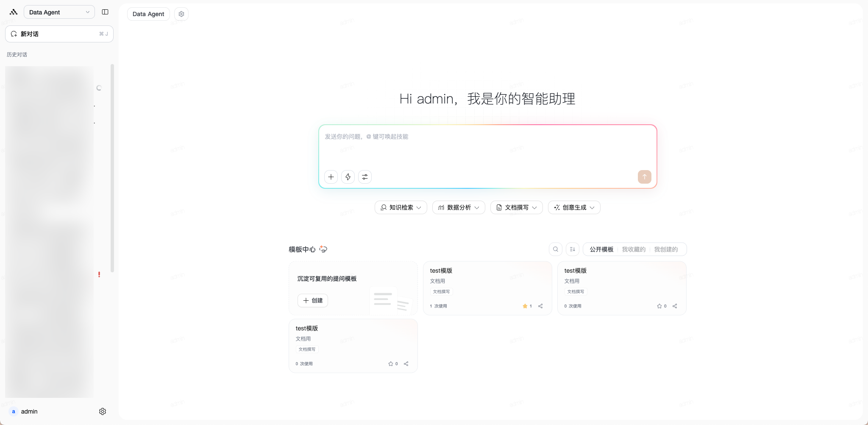The height and width of the screenshot is (425, 868).
Task: Expand the 知识检索 dropdown
Action: tap(401, 207)
